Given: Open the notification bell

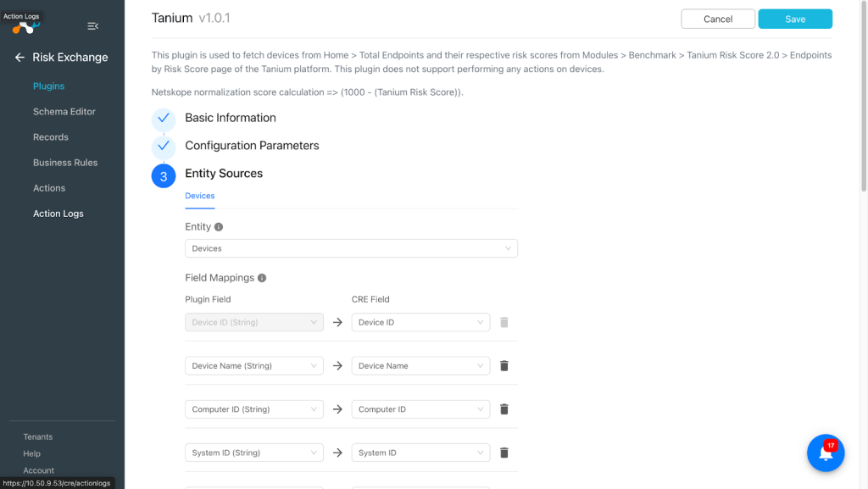Looking at the screenshot, I should tap(826, 453).
